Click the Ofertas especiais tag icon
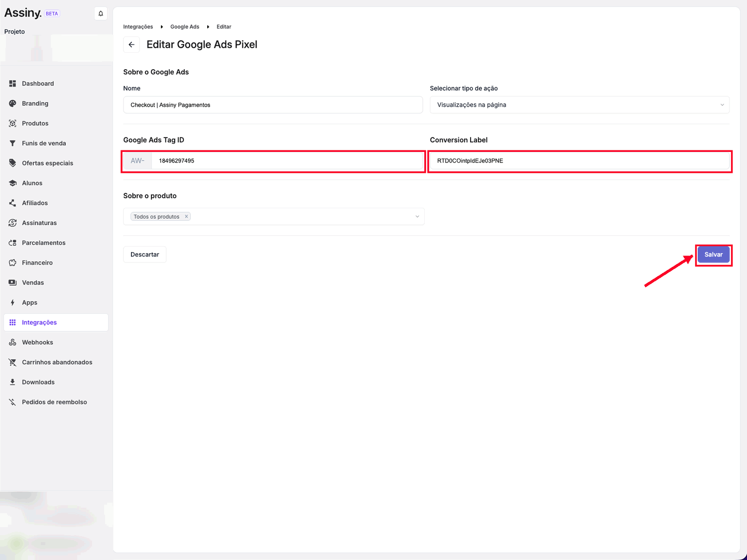The image size is (747, 560). (x=12, y=163)
